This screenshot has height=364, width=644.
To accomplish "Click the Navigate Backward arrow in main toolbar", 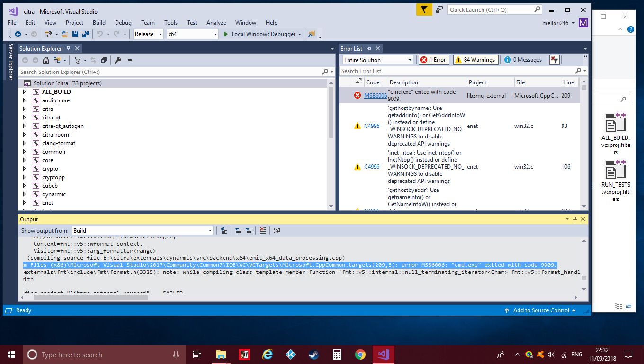I will 18,34.
